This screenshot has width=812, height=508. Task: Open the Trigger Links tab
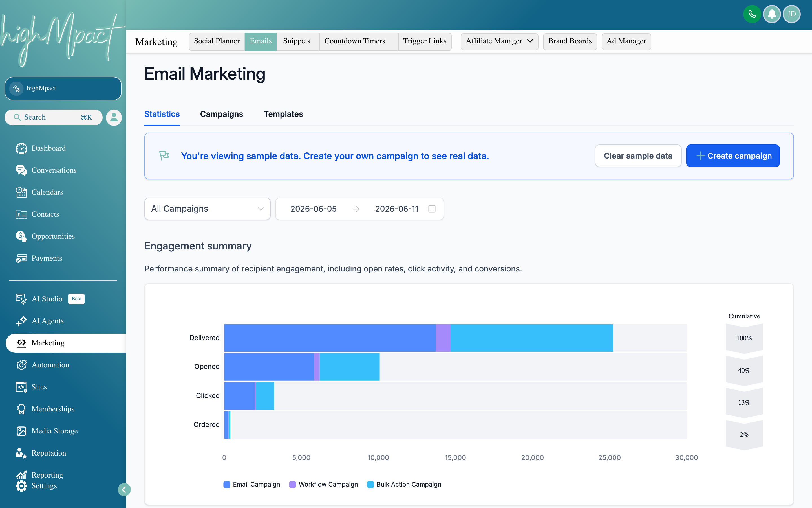tap(425, 41)
